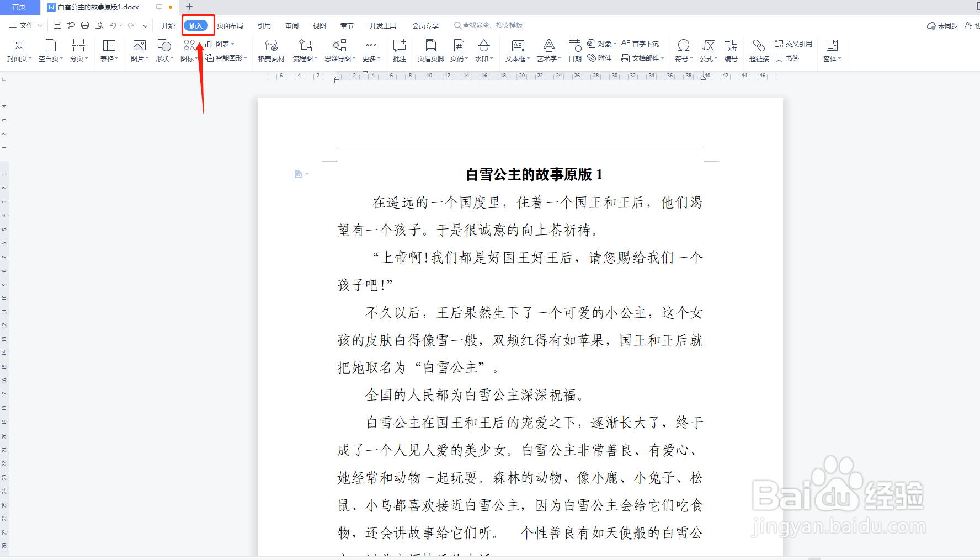The width and height of the screenshot is (980, 560).
Task: Add a bookmark (书签)
Action: [x=787, y=58]
